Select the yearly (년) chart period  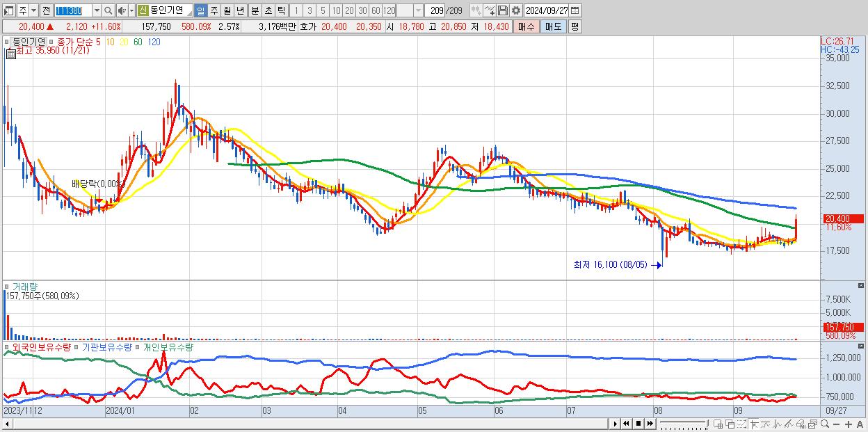point(240,10)
